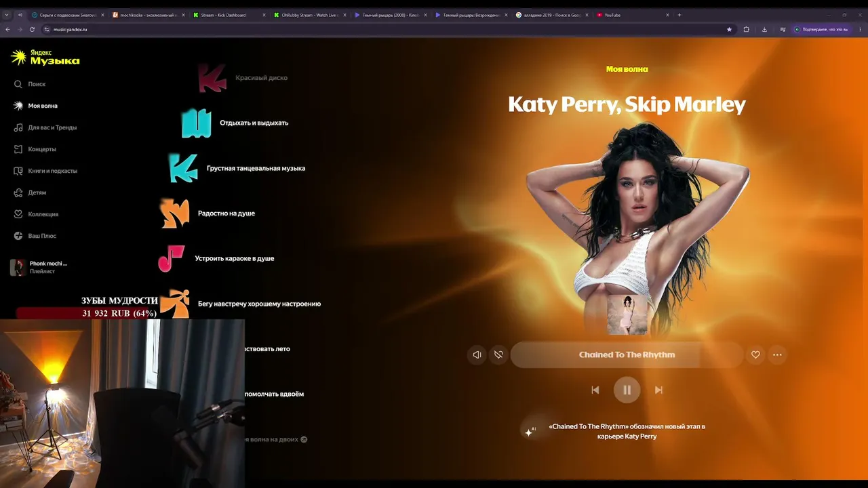
Task: Open the three-dots track menu
Action: tap(777, 354)
